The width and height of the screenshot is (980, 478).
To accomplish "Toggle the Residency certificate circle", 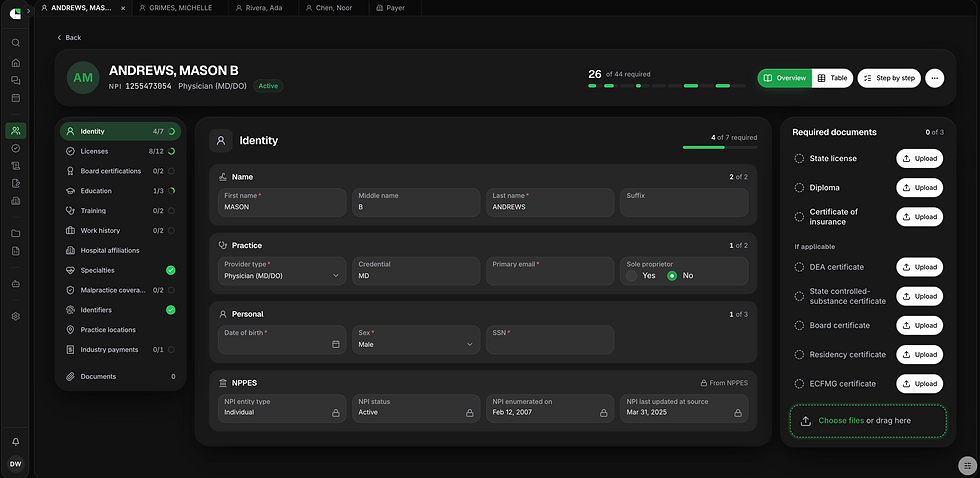I will tap(799, 354).
